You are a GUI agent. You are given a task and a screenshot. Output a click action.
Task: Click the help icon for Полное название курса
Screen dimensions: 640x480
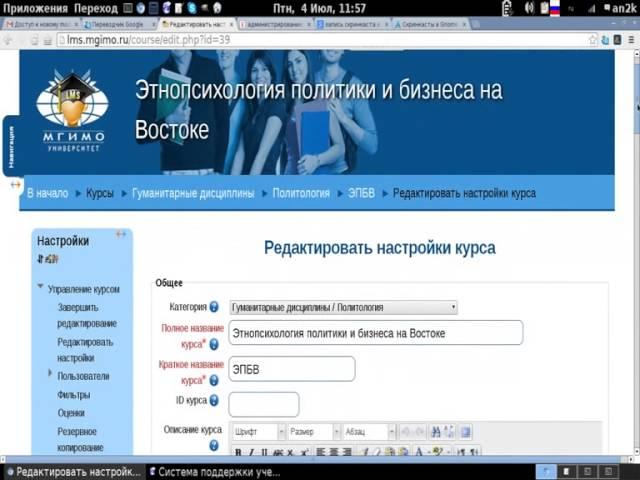click(214, 345)
